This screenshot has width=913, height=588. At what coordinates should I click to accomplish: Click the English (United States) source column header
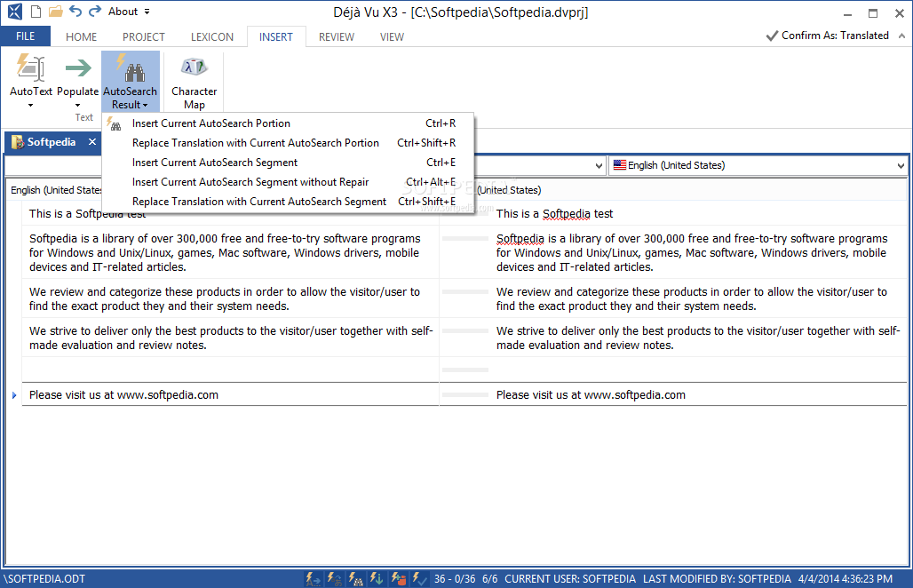tap(56, 190)
